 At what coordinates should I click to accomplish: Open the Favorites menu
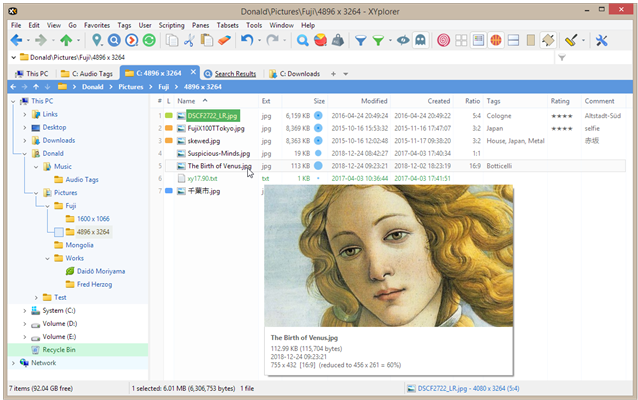[97, 25]
